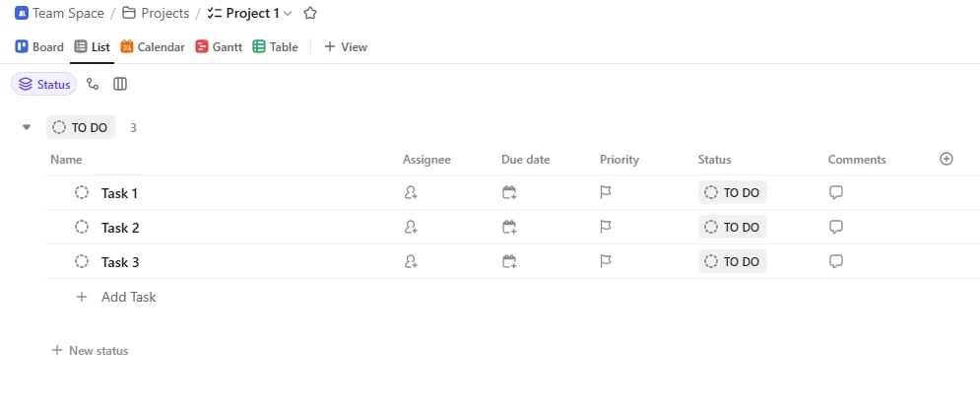Click the Status group-by button
This screenshot has width=980, height=413.
click(43, 84)
